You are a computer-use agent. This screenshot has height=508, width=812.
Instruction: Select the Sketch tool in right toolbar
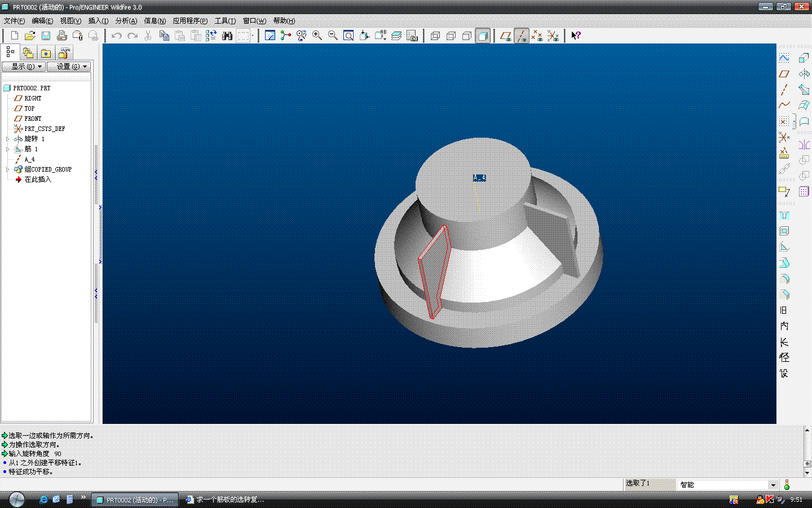784,58
